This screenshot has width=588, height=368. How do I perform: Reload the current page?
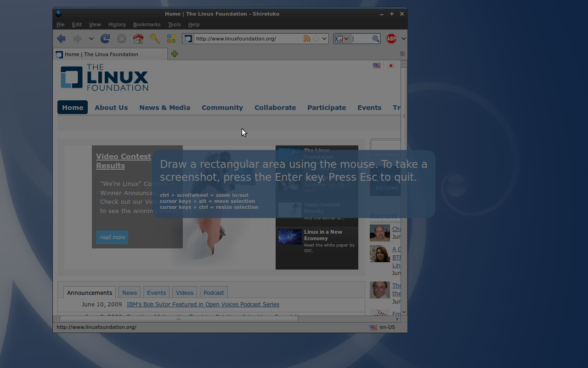pyautogui.click(x=105, y=39)
